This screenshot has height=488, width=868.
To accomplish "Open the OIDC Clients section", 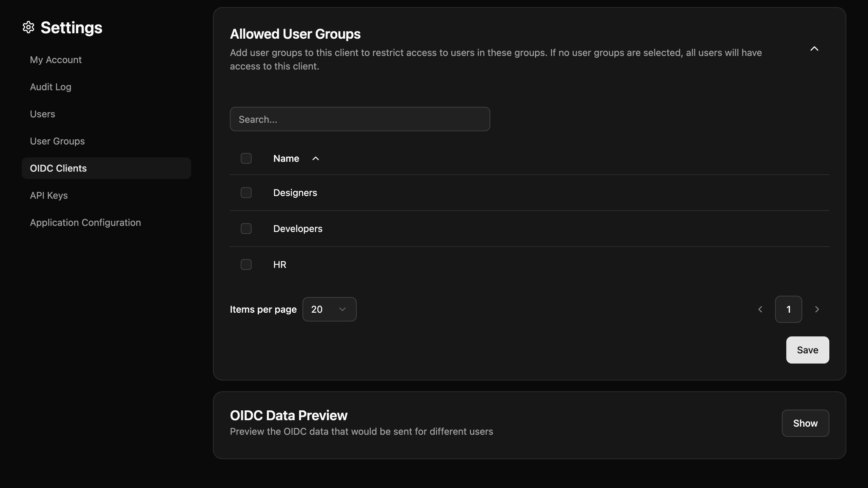I will pyautogui.click(x=58, y=168).
